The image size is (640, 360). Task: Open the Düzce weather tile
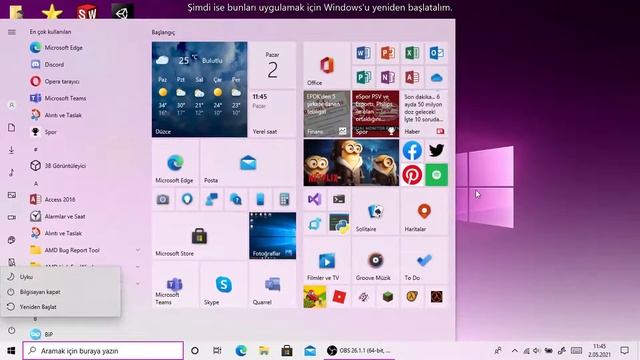[x=199, y=89]
